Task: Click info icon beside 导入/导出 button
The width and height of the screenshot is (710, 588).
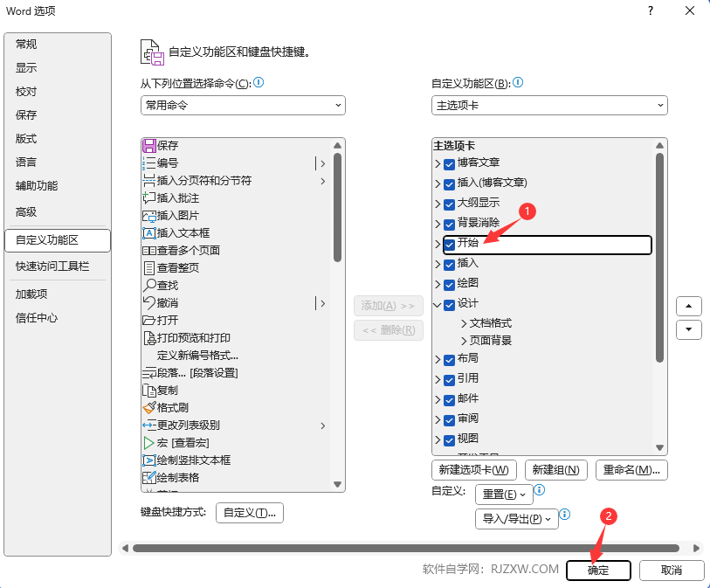Action: tap(565, 514)
